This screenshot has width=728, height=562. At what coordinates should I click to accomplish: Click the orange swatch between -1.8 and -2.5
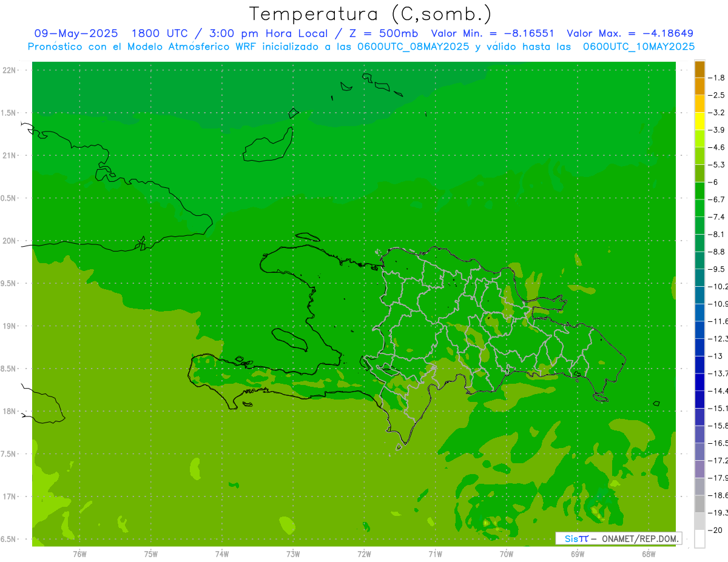click(699, 86)
